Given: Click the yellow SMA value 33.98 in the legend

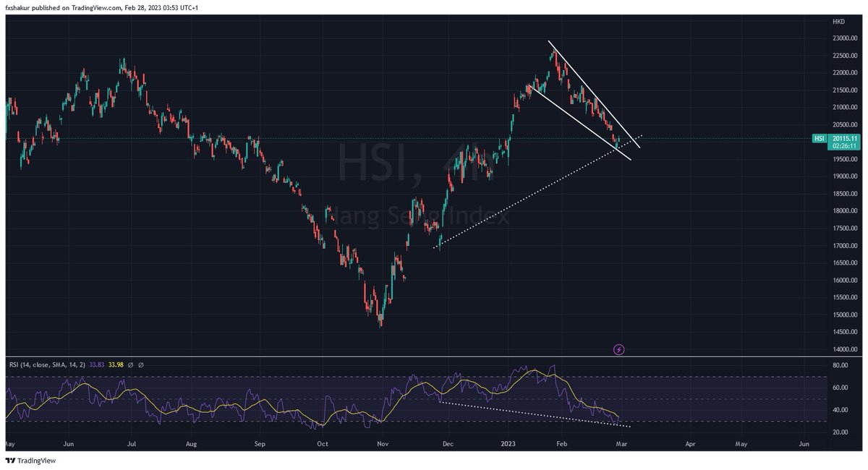Looking at the screenshot, I should point(116,365).
